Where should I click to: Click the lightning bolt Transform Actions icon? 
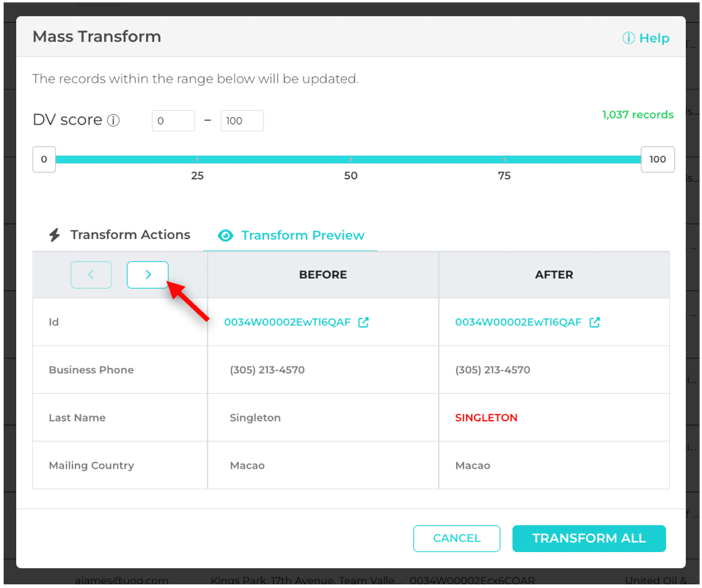[x=54, y=235]
